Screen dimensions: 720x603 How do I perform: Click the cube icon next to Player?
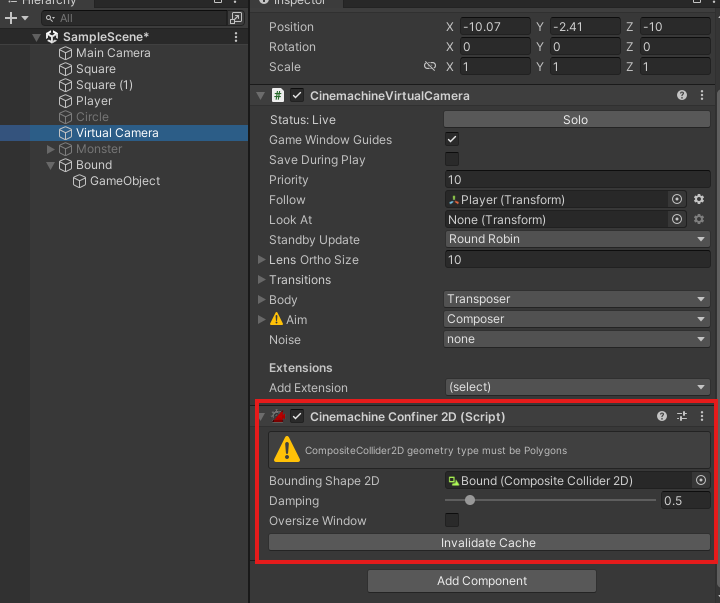point(66,101)
